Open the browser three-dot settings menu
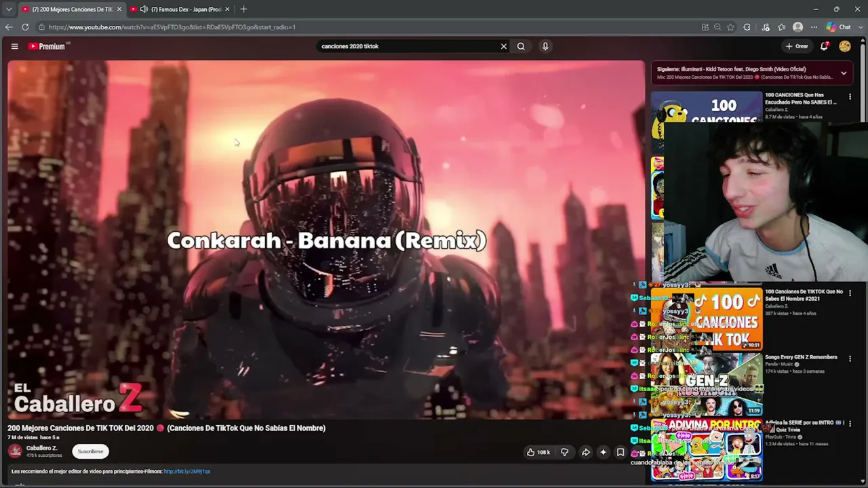Viewport: 868px width, 488px height. click(812, 27)
